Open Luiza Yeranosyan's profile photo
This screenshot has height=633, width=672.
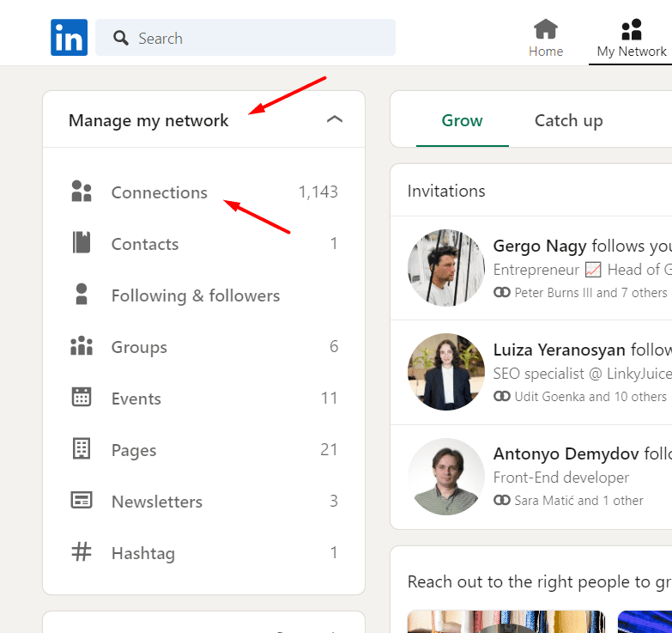coord(446,372)
